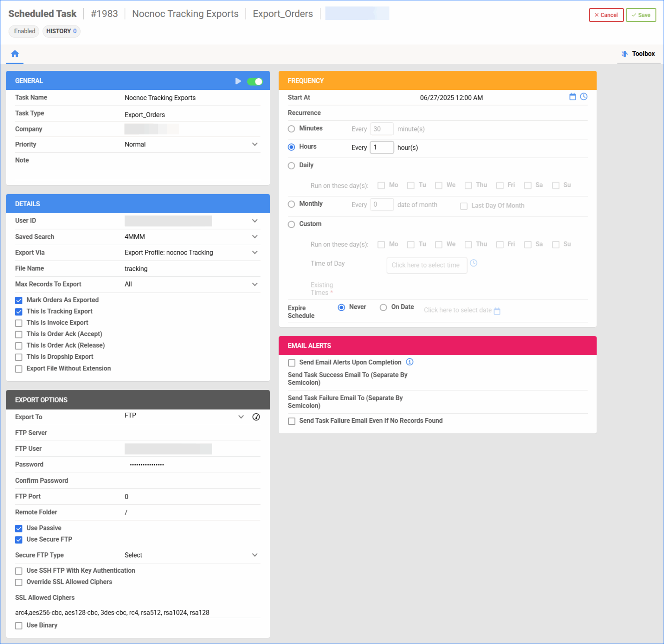Uncheck Mark Orders As Exported
The image size is (664, 644).
point(19,300)
